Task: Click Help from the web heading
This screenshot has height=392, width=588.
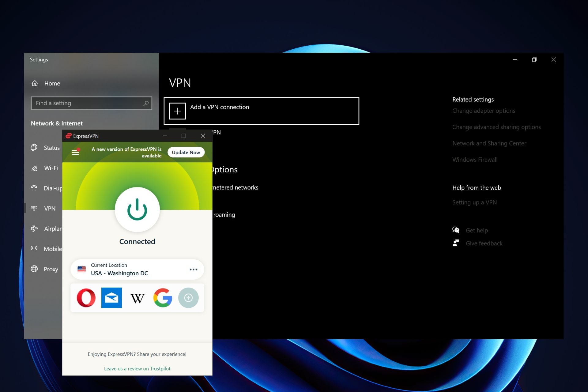Action: [x=477, y=188]
